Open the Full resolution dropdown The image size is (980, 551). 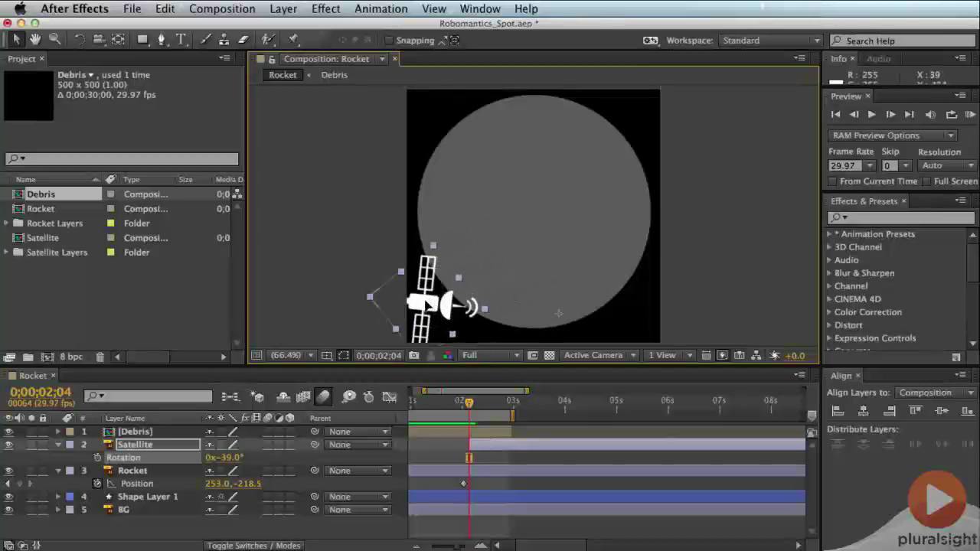(x=490, y=355)
